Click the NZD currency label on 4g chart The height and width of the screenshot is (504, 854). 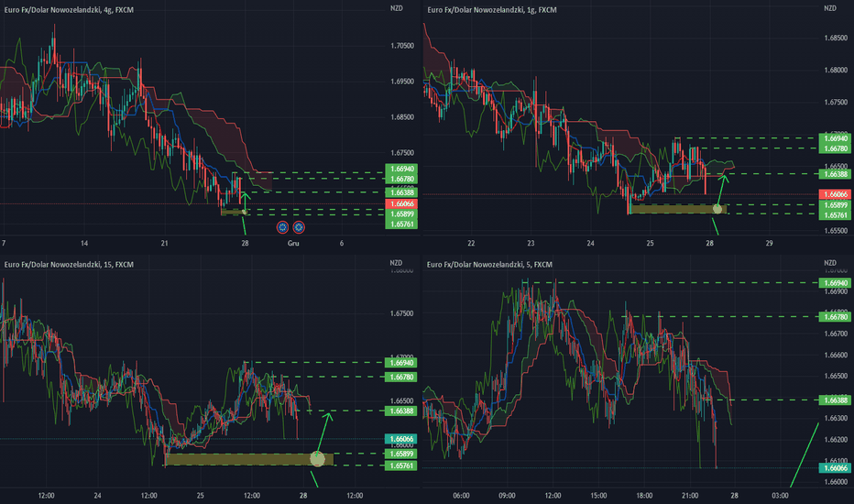(397, 9)
